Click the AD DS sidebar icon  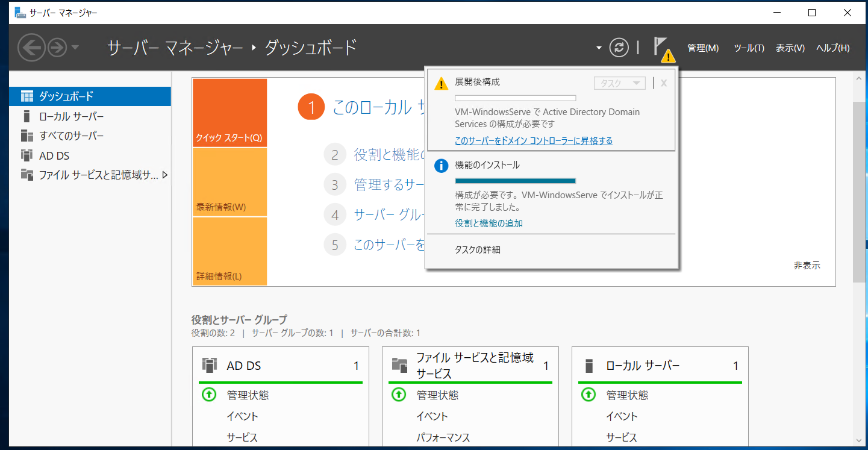tap(27, 155)
